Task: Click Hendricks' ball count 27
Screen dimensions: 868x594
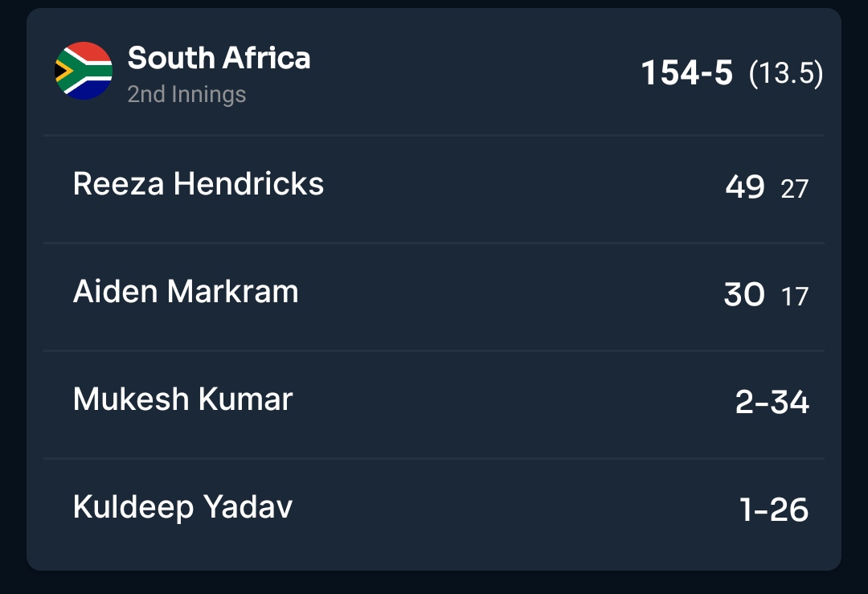Action: click(796, 189)
